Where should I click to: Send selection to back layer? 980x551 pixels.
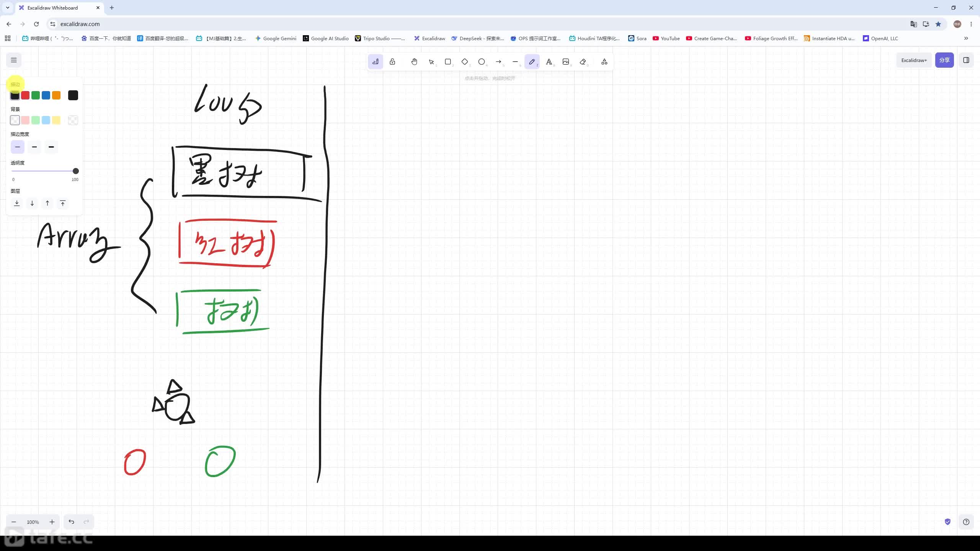[17, 203]
